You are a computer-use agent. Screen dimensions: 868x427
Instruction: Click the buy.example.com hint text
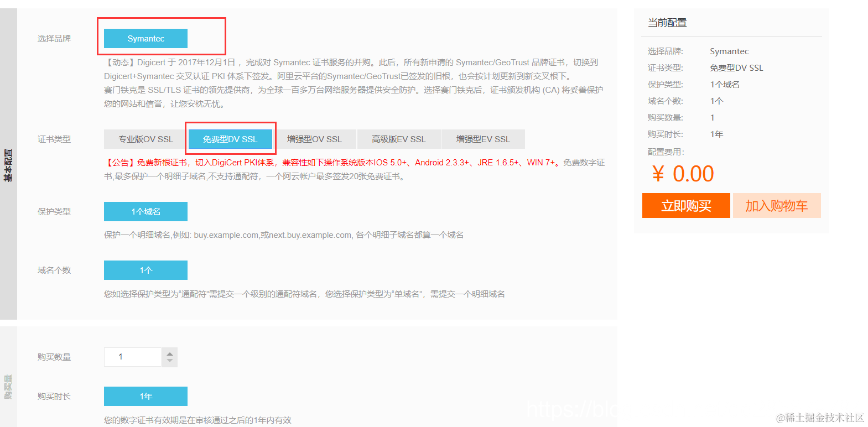[284, 235]
